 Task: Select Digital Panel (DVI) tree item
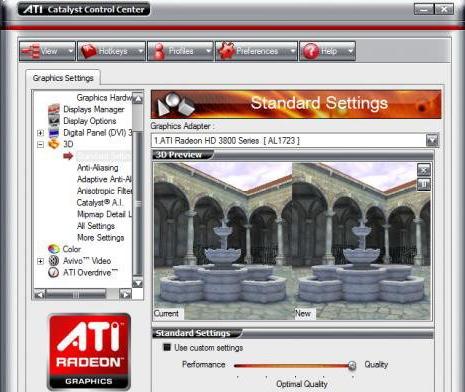(x=98, y=133)
